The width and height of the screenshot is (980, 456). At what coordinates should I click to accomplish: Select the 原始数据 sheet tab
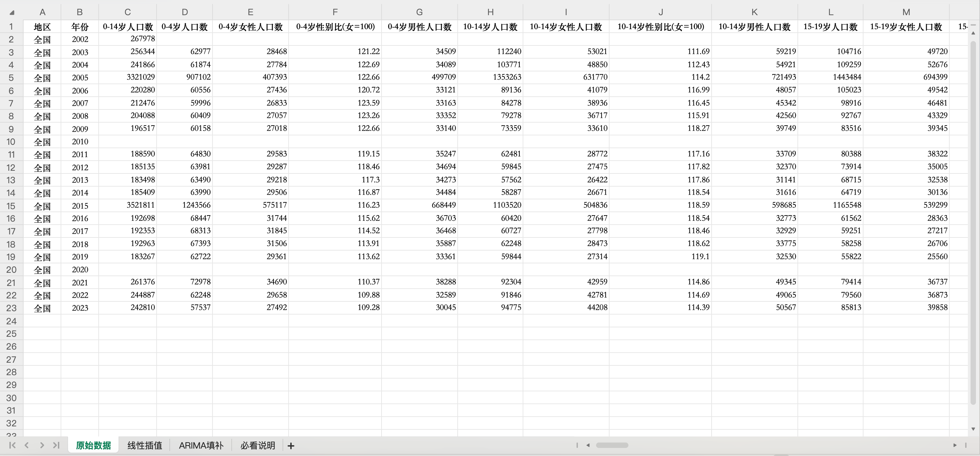(x=93, y=445)
